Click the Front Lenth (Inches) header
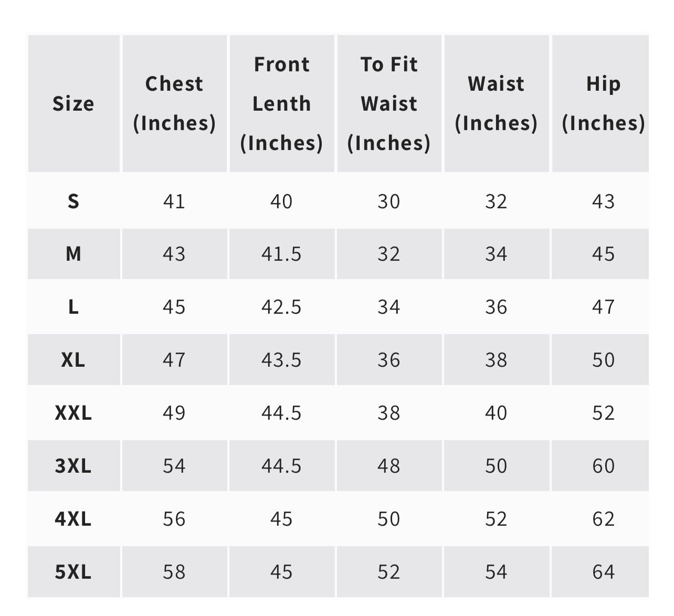 point(282,103)
